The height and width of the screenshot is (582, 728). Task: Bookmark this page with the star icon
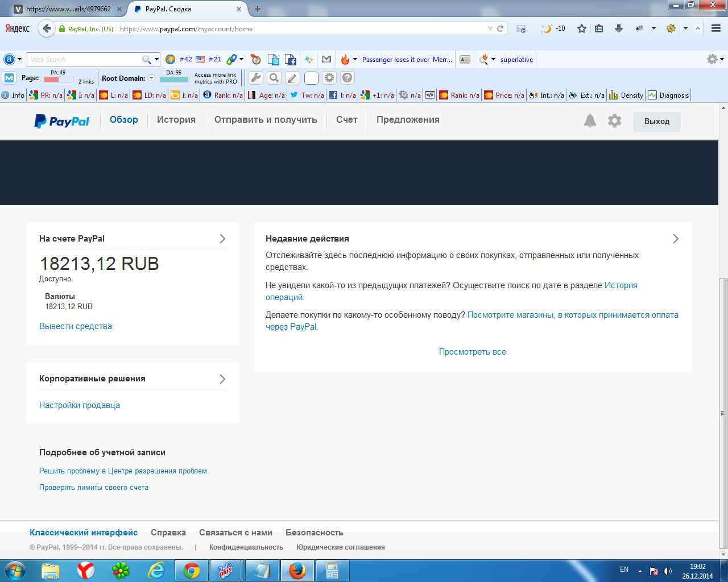581,28
